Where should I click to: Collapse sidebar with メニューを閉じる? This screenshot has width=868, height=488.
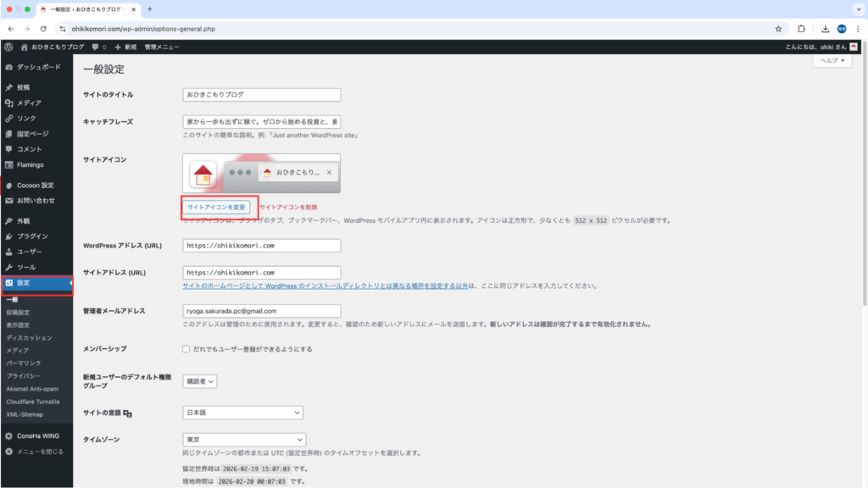(x=40, y=452)
